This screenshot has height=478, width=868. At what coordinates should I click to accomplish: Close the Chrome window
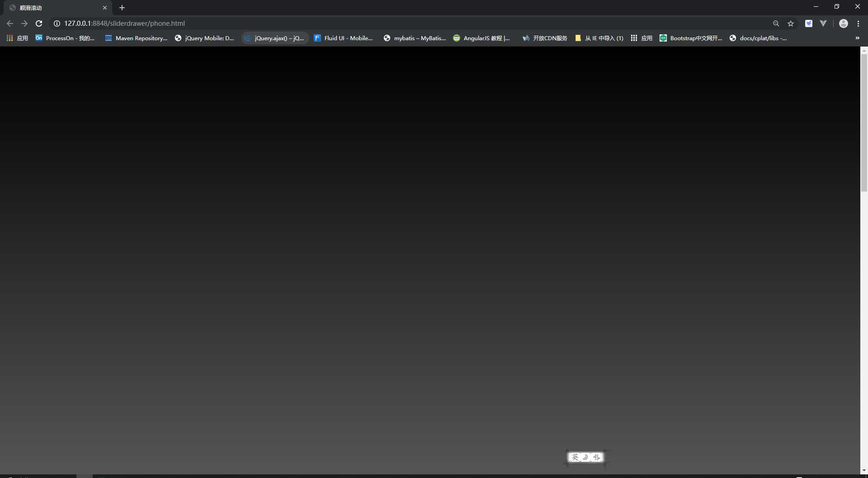(x=858, y=7)
